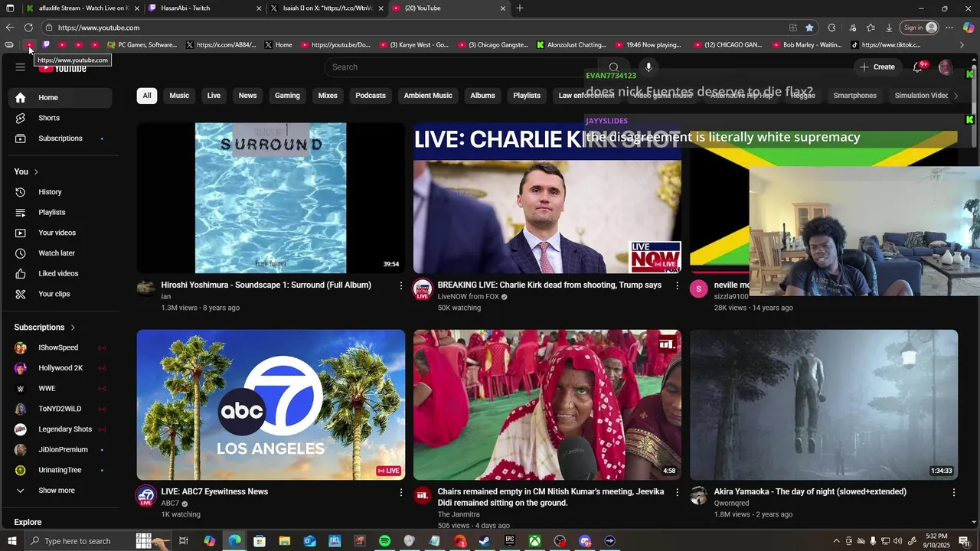Open the YouTube hamburger guide menu
The height and width of the screenshot is (551, 980).
tap(21, 67)
